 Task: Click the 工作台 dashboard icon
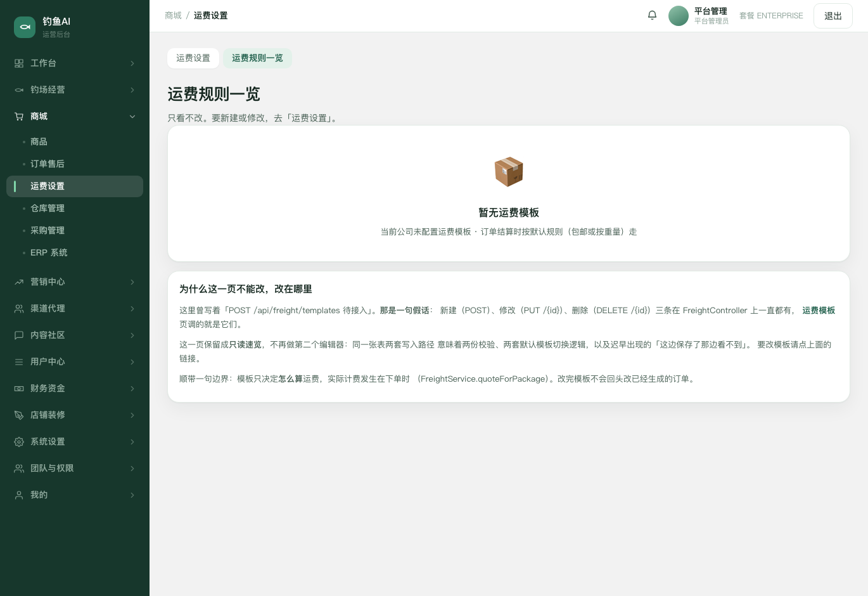[19, 63]
